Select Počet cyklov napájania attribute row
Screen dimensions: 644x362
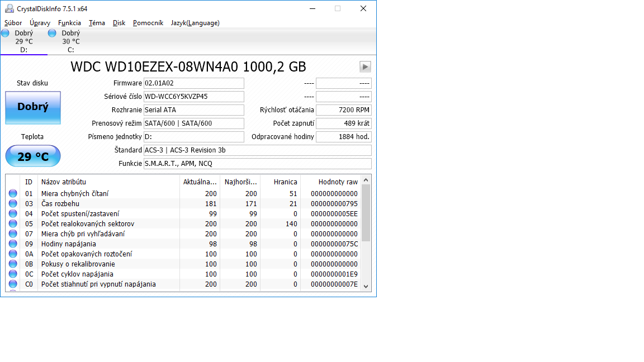[183, 274]
